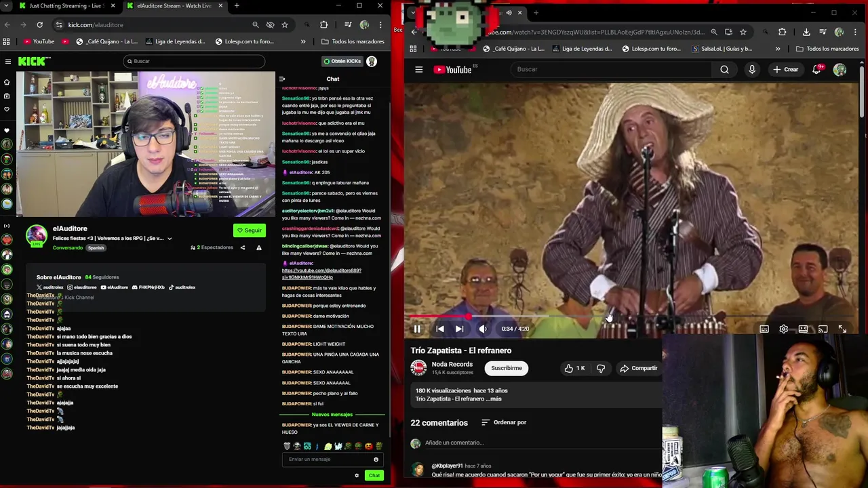Image resolution: width=868 pixels, height=488 pixels.
Task: Pause the YouTube video
Action: click(417, 329)
